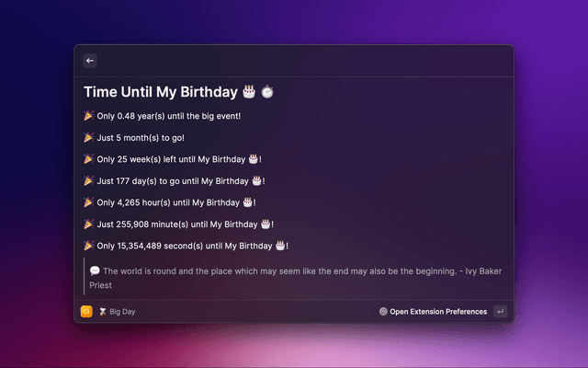Click the 255,908 minute(s) countdown line

178,224
